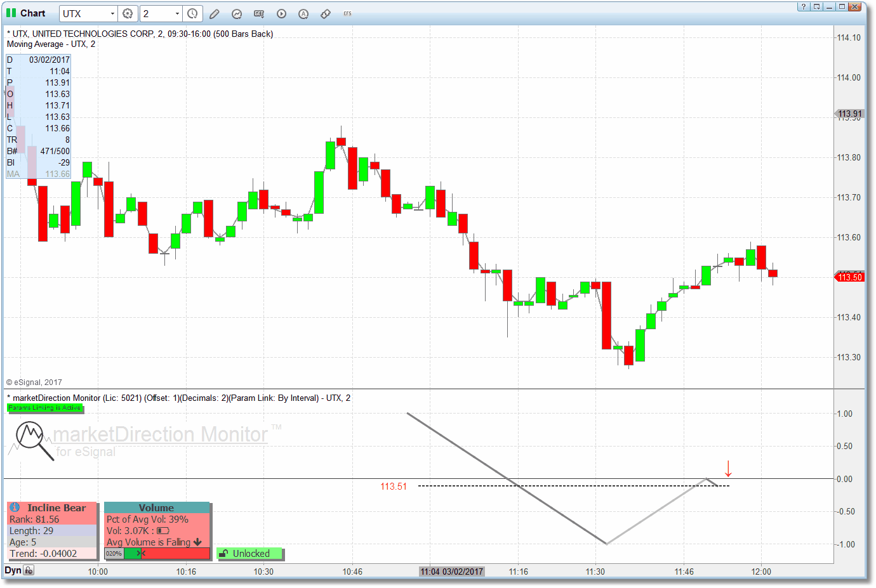The height and width of the screenshot is (588, 876).
Task: Click the green chart window logo icon
Action: point(11,13)
